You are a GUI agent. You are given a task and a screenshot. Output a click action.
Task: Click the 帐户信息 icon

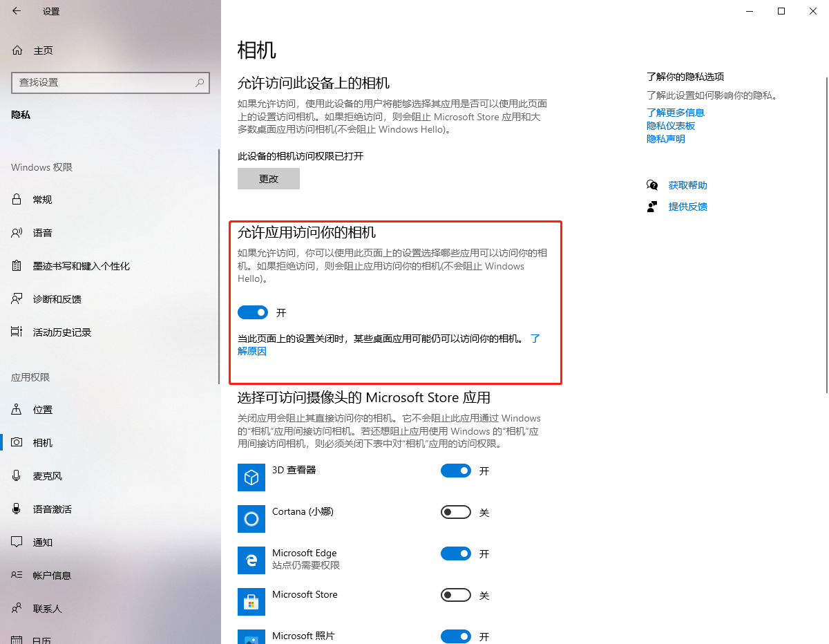[17, 575]
